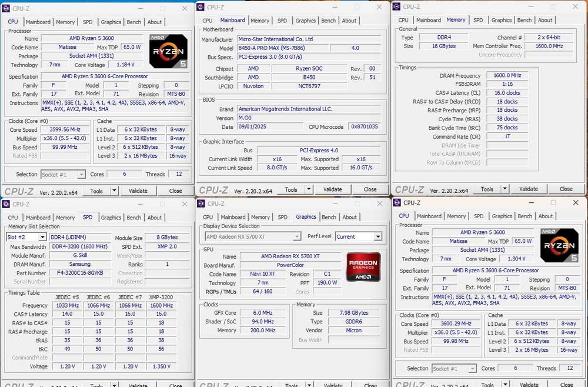
Task: Click the Core Voltage 1.304 V field
Action: coord(516,259)
